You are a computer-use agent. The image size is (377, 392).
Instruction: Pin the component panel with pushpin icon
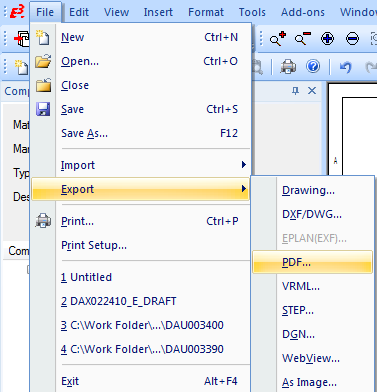click(295, 90)
